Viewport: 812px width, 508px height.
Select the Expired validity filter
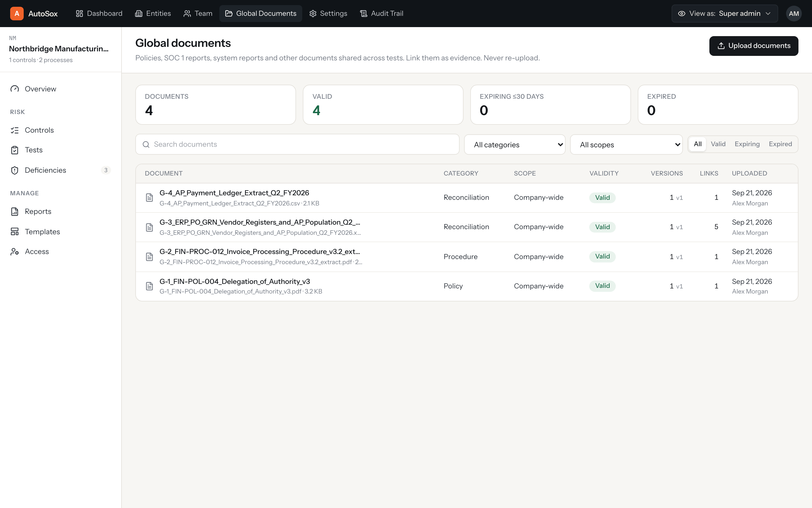point(780,144)
